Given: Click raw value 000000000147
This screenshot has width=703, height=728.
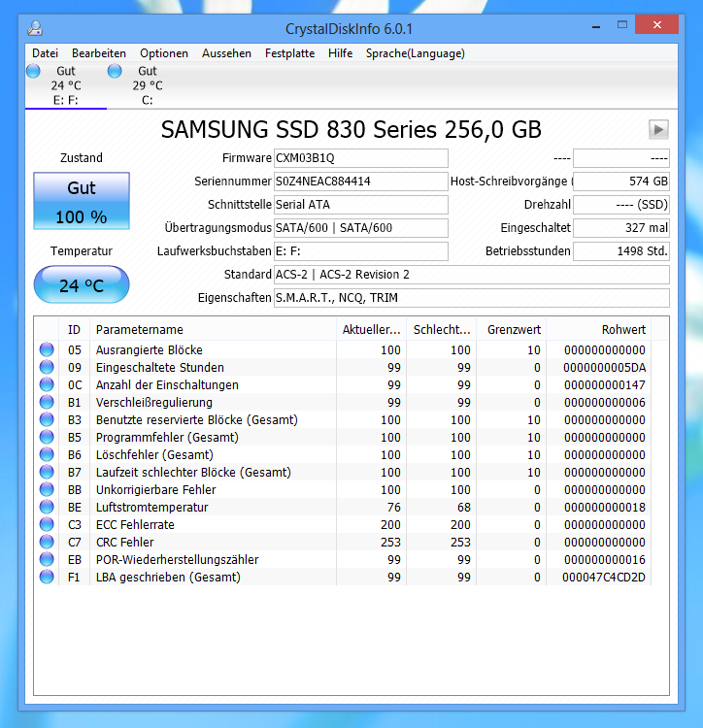Looking at the screenshot, I should click(x=605, y=385).
